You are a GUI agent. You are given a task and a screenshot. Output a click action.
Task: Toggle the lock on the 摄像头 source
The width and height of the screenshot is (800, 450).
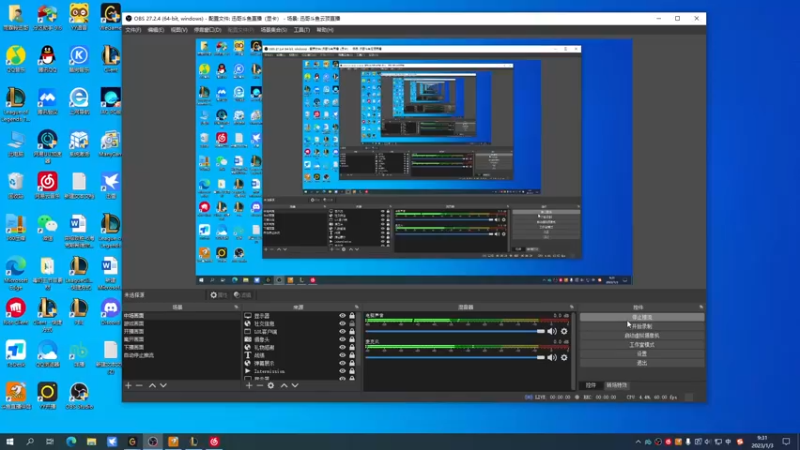[352, 339]
